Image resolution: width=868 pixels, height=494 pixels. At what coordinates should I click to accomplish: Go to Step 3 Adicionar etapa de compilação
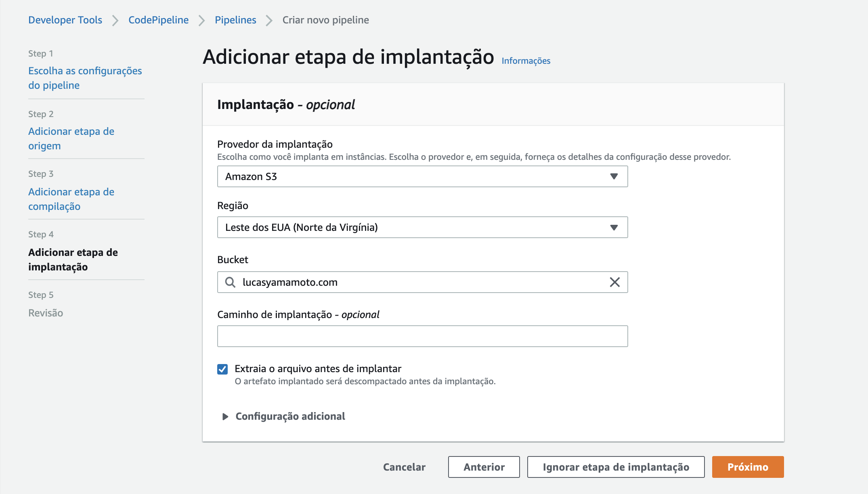71,199
